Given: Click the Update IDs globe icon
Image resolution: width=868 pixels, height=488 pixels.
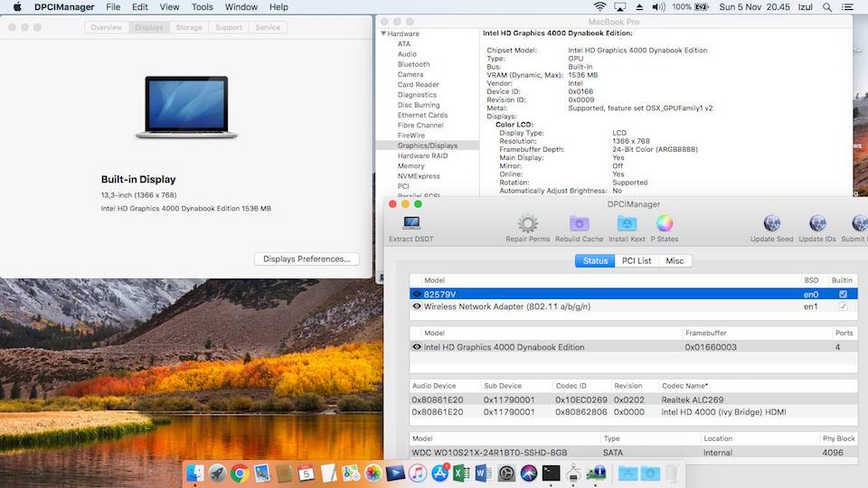Looking at the screenshot, I should click(817, 223).
